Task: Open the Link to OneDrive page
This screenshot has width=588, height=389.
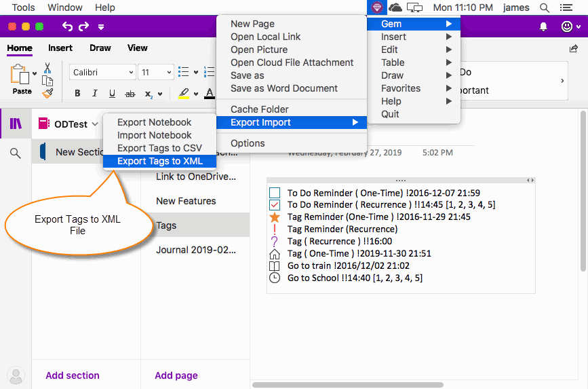Action: click(195, 177)
